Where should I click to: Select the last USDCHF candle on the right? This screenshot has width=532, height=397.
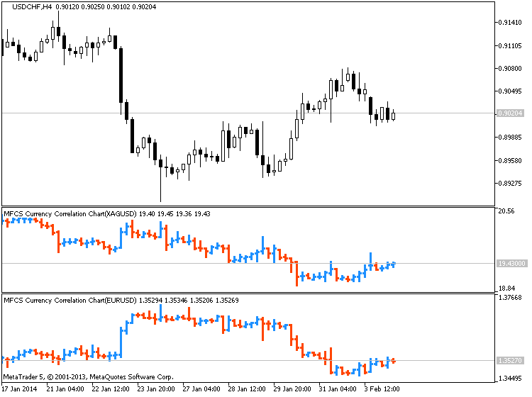[x=394, y=115]
